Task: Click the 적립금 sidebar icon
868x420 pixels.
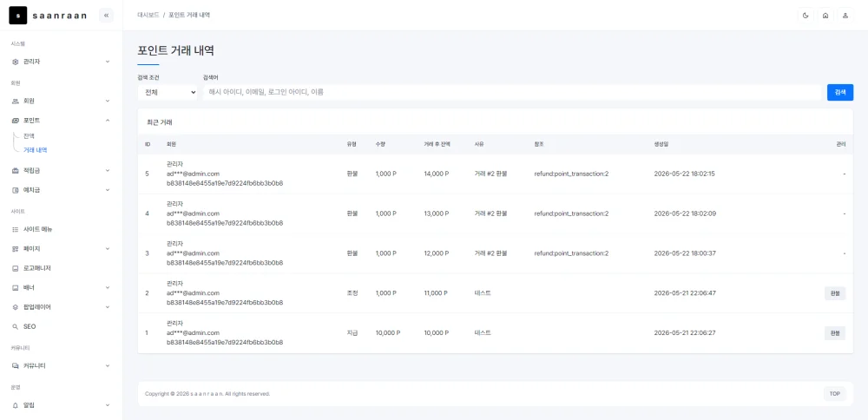Action: (x=16, y=170)
